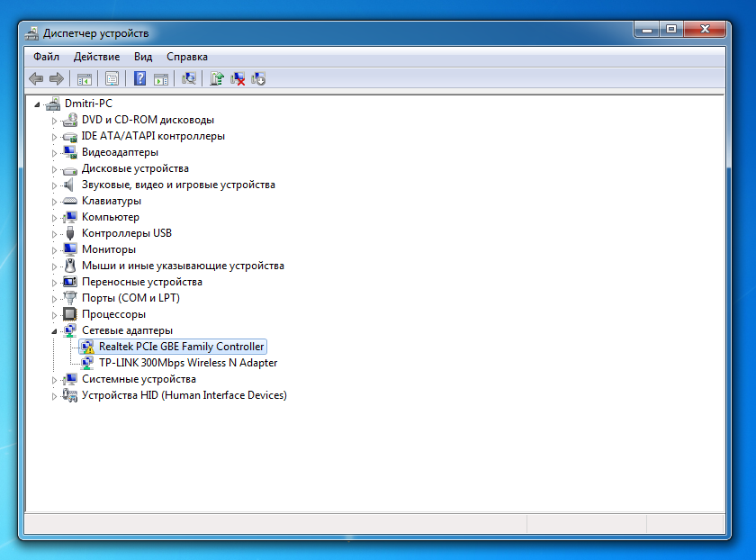
Task: Click the Update driver software icon
Action: click(x=217, y=78)
